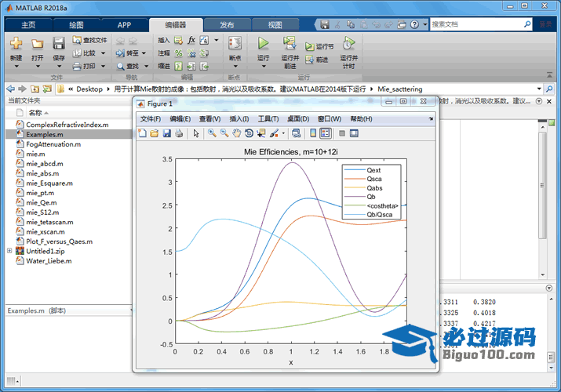561x392 pixels.
Task: Click the Name column header in the file list
Action: tap(35, 113)
